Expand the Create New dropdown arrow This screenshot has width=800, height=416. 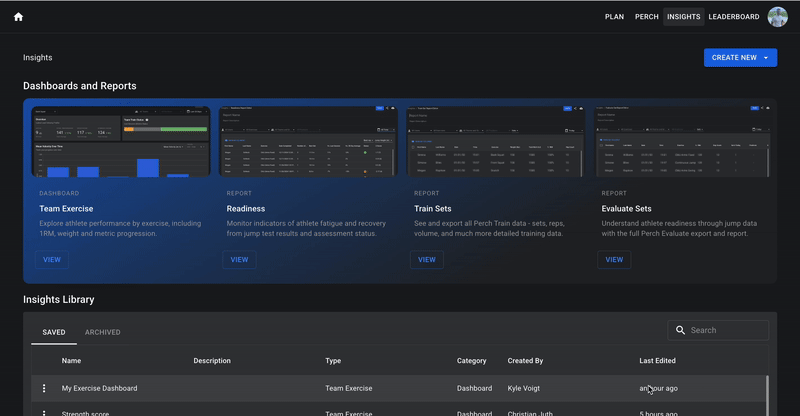pyautogui.click(x=766, y=58)
